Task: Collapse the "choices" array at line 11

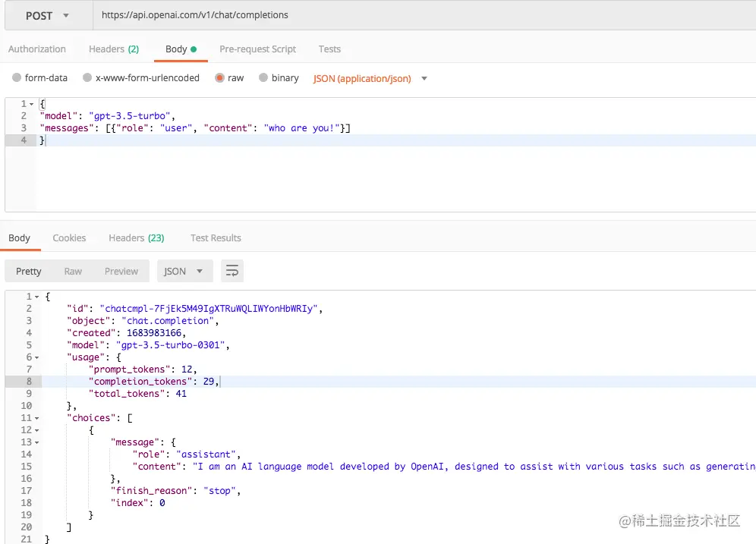Action: (x=36, y=418)
